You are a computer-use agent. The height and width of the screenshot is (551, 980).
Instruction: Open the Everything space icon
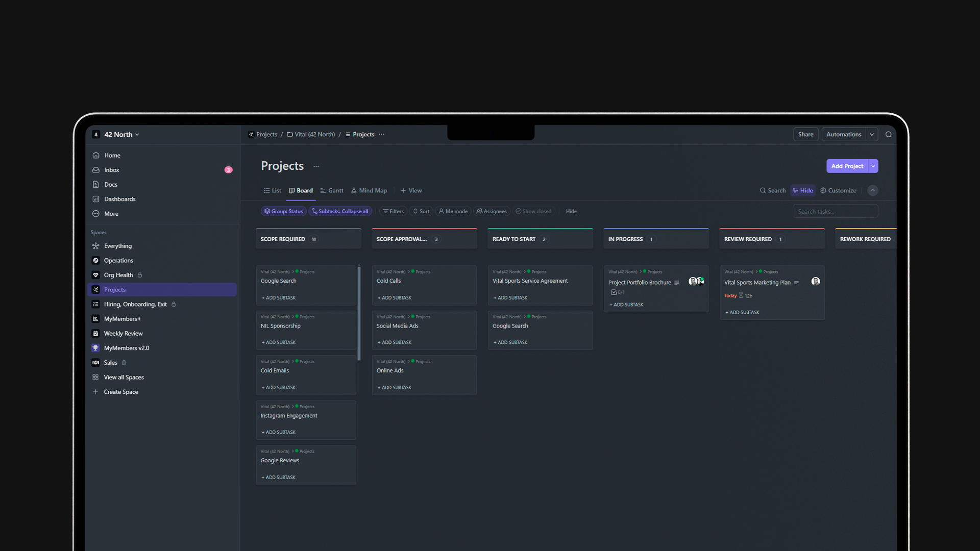coord(95,246)
